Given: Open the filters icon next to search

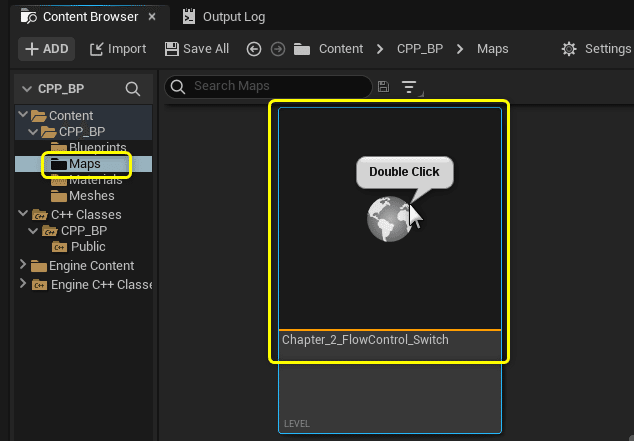Looking at the screenshot, I should (x=409, y=87).
